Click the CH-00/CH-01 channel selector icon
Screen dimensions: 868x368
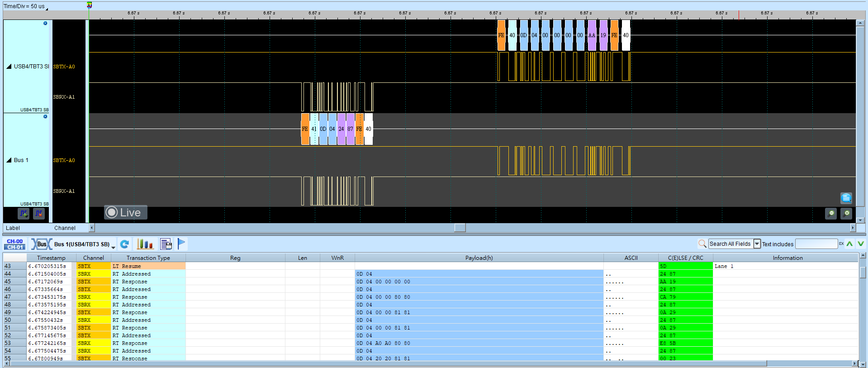click(15, 244)
